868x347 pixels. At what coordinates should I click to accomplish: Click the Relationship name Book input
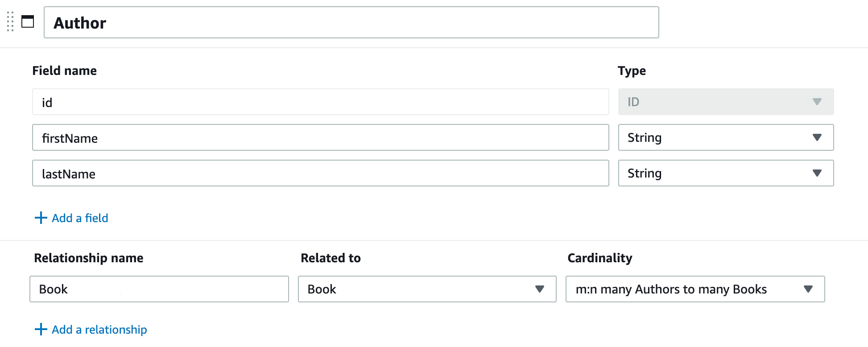coord(159,289)
